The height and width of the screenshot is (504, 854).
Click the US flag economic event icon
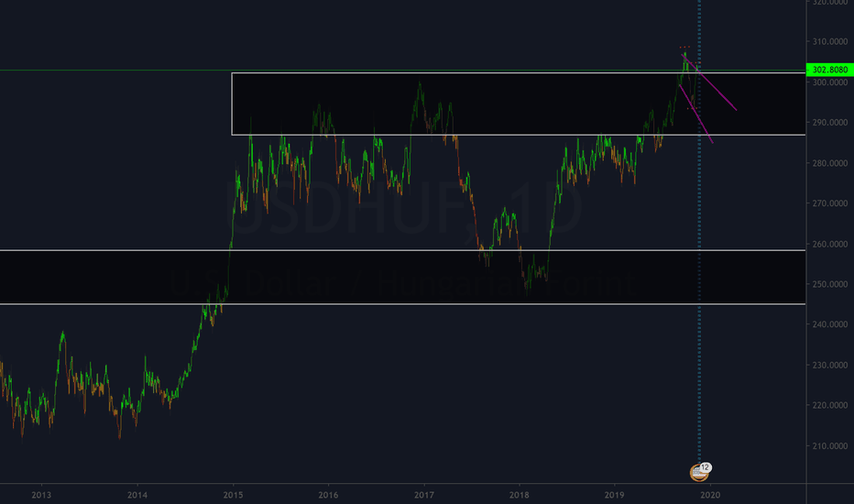(697, 473)
